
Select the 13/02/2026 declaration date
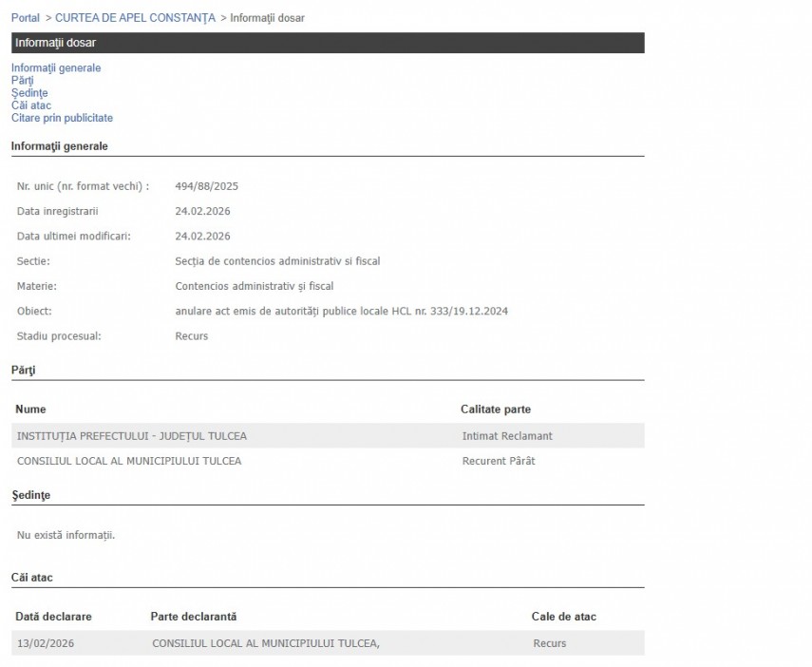click(46, 643)
